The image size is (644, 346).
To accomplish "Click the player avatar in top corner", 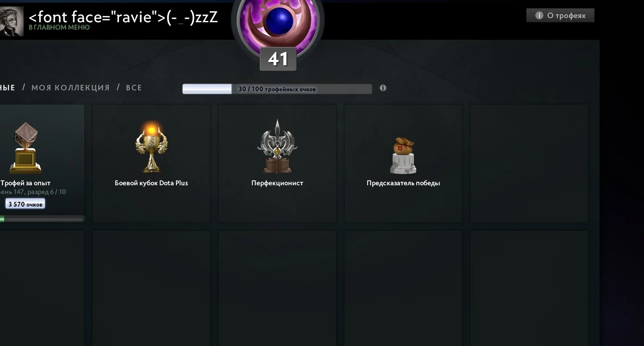I will click(x=12, y=21).
